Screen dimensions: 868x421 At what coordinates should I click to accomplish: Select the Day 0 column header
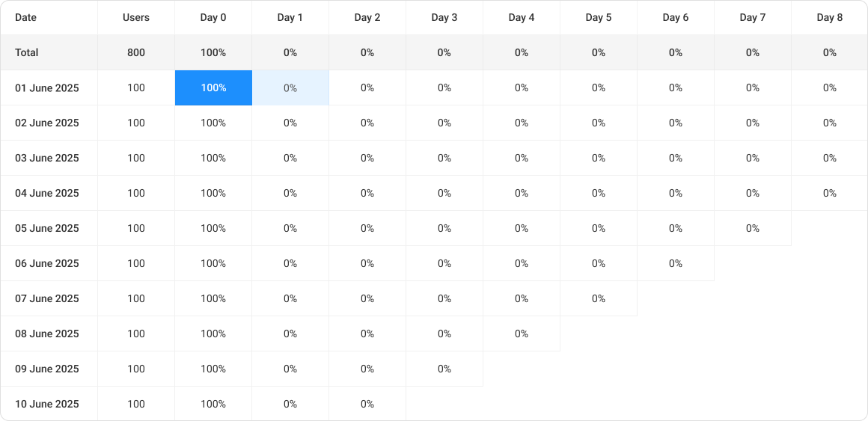[x=213, y=17]
